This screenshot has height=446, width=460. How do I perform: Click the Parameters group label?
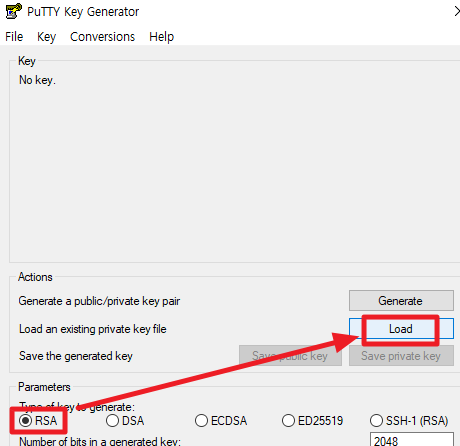point(44,387)
